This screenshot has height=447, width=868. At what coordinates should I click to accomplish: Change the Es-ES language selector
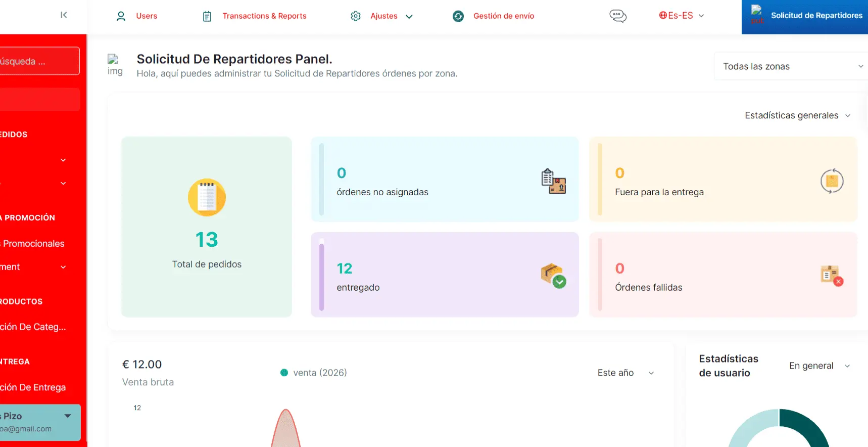click(x=681, y=16)
